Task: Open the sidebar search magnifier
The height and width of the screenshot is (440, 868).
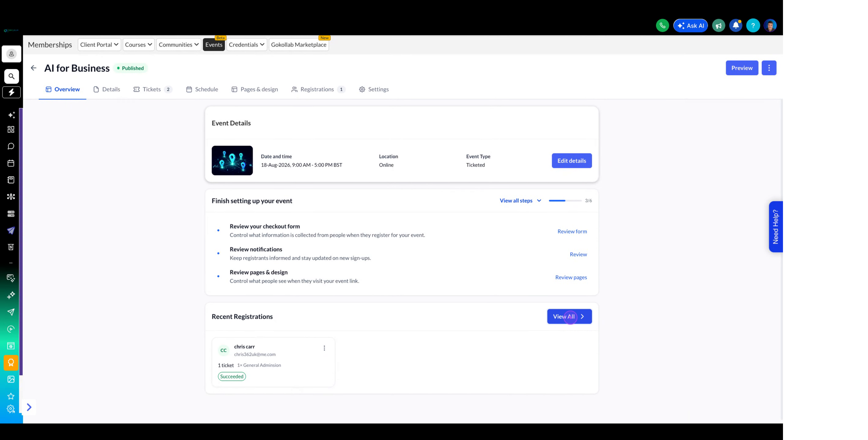Action: pyautogui.click(x=11, y=76)
